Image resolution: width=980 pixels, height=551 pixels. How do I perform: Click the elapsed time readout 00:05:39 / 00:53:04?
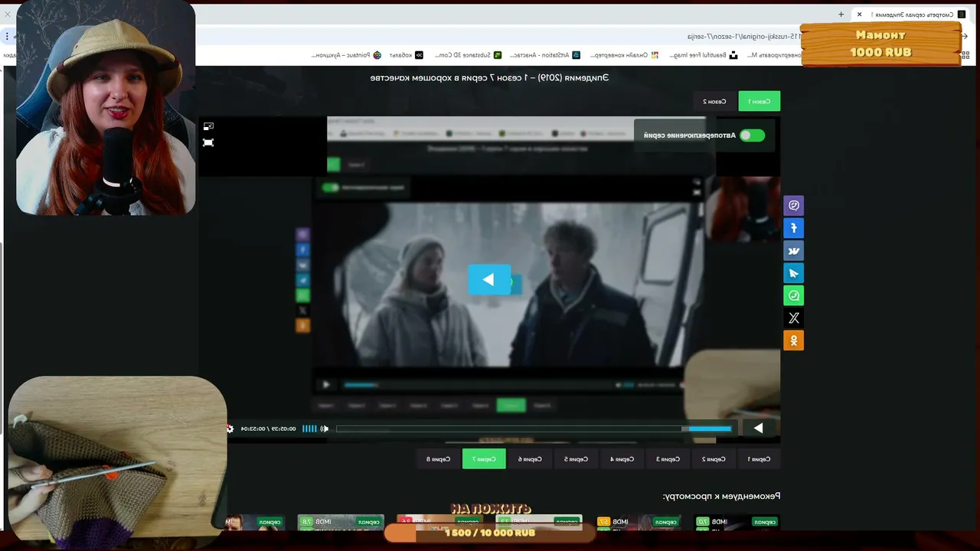[x=269, y=429]
